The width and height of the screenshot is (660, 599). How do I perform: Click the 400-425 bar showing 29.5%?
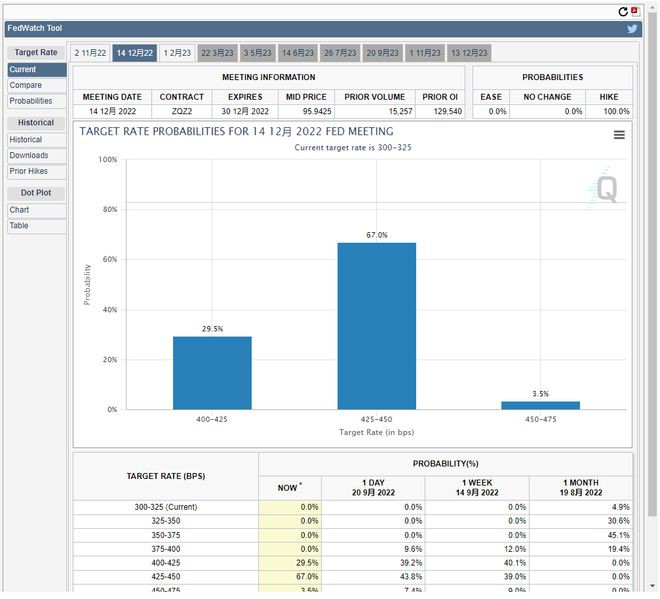(212, 372)
